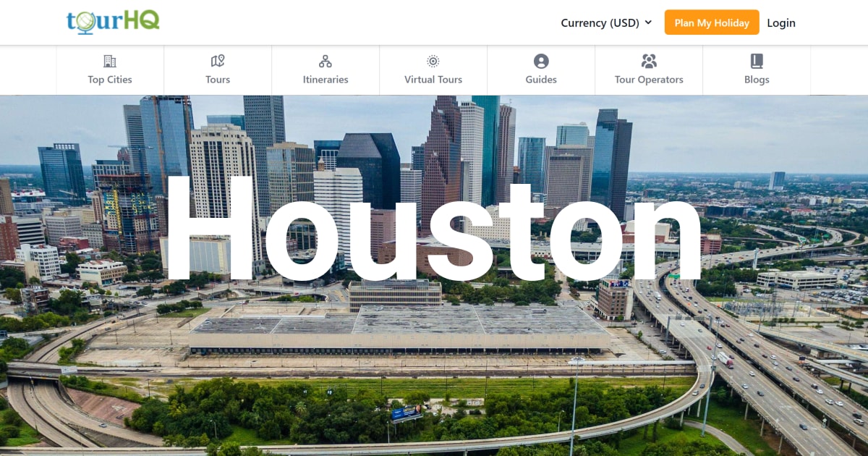Click the Plan My Holiday button
The width and height of the screenshot is (868, 456).
(712, 22)
